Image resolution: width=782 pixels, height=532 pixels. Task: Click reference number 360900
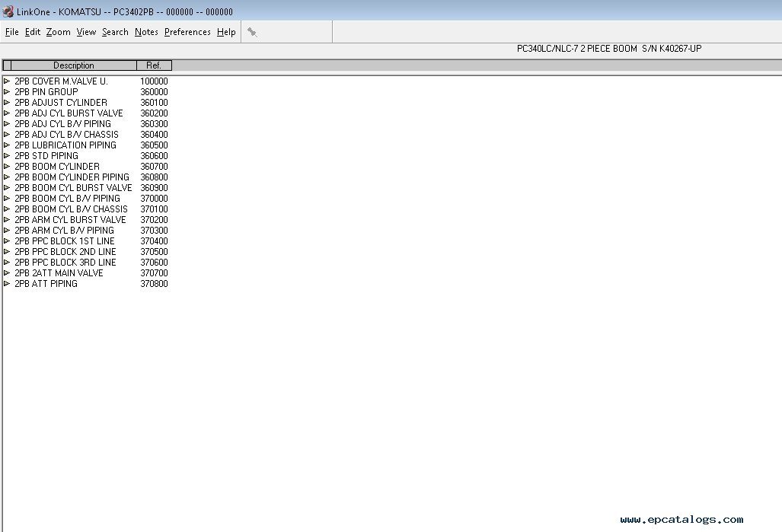click(154, 187)
